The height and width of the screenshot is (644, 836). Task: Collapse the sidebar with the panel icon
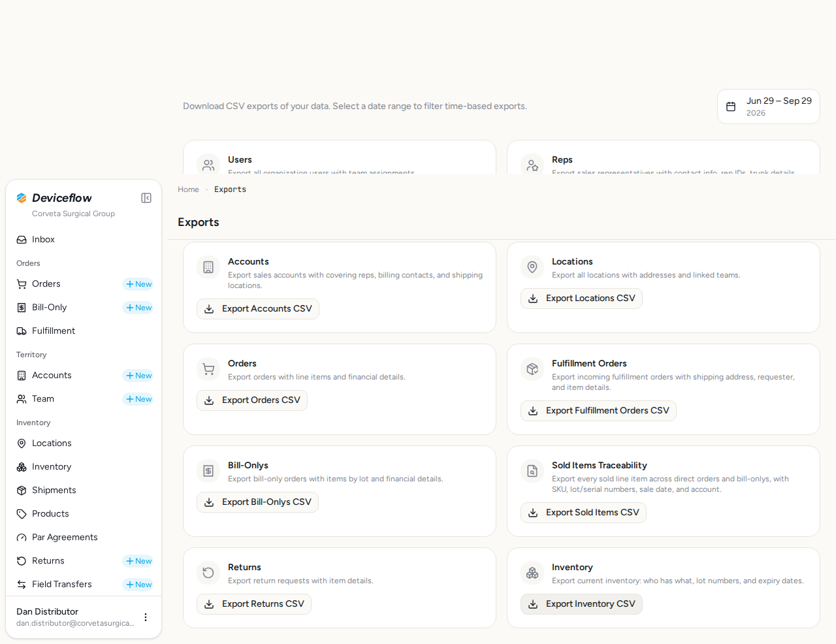pyautogui.click(x=146, y=198)
